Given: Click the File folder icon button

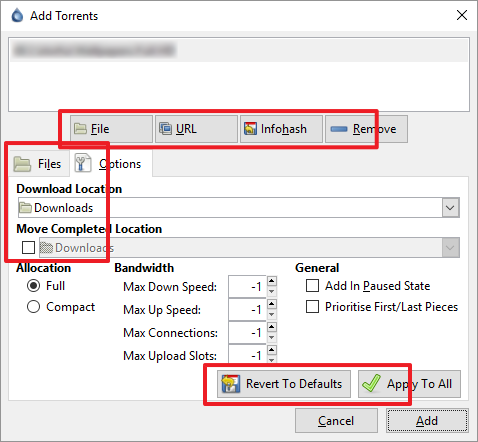Looking at the screenshot, I should pyautogui.click(x=80, y=129).
